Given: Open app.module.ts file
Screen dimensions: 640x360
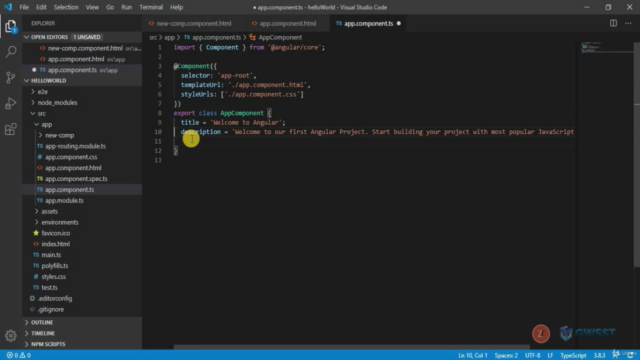Looking at the screenshot, I should (82, 200).
